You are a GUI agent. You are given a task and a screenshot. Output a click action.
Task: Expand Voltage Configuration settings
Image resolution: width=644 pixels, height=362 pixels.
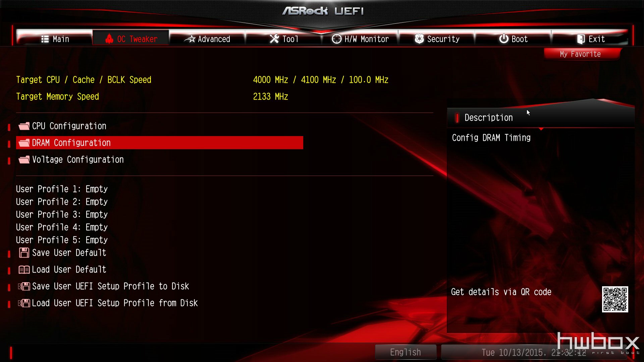77,159
